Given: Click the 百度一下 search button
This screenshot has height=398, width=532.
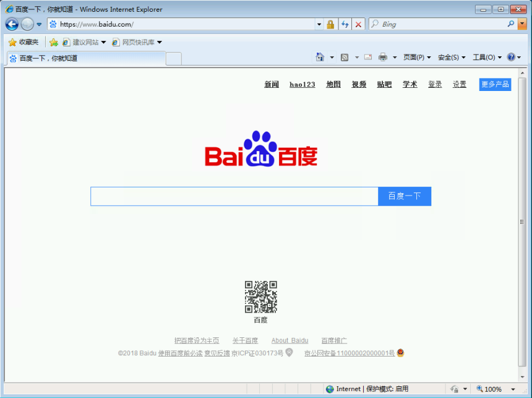Looking at the screenshot, I should [405, 196].
